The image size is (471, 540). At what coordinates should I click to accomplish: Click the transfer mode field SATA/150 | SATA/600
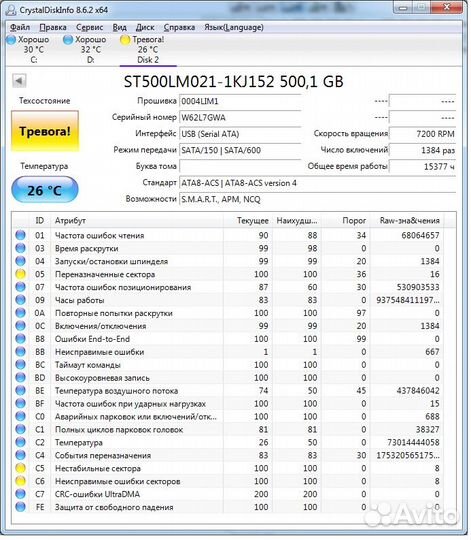pos(240,150)
